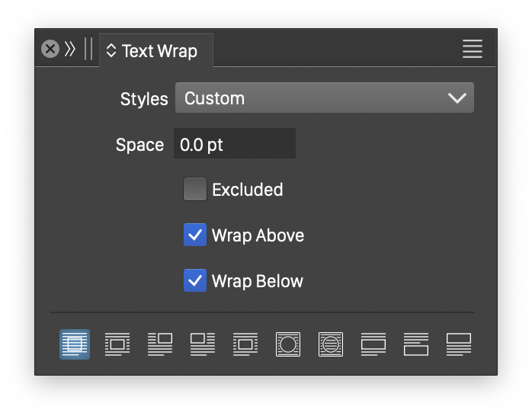Choose wrap icon with text above box only
The width and height of the screenshot is (532, 416).
point(373,344)
